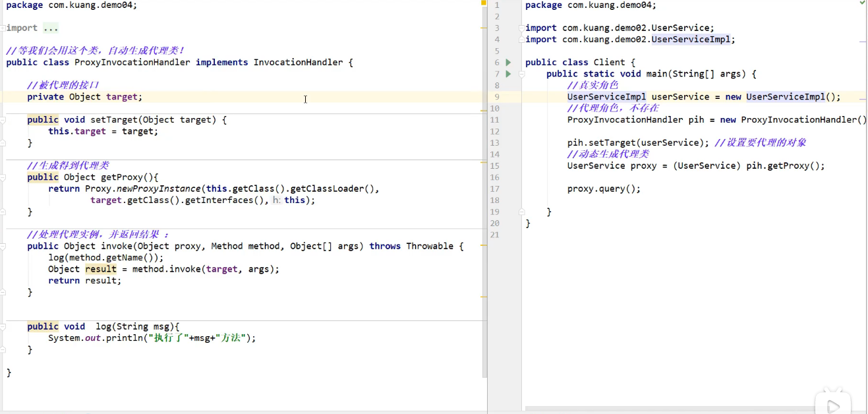Click the '(UserService)' cast expression
This screenshot has width=868, height=414.
pos(707,166)
